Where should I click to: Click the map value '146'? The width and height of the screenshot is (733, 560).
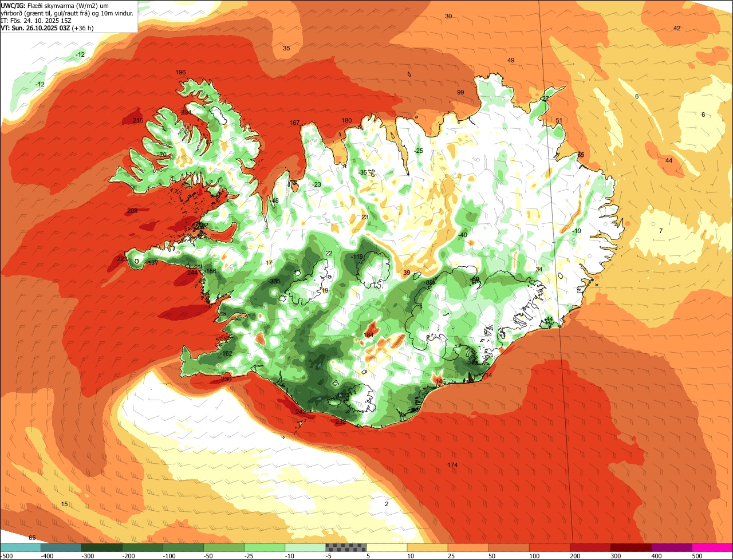click(x=440, y=381)
